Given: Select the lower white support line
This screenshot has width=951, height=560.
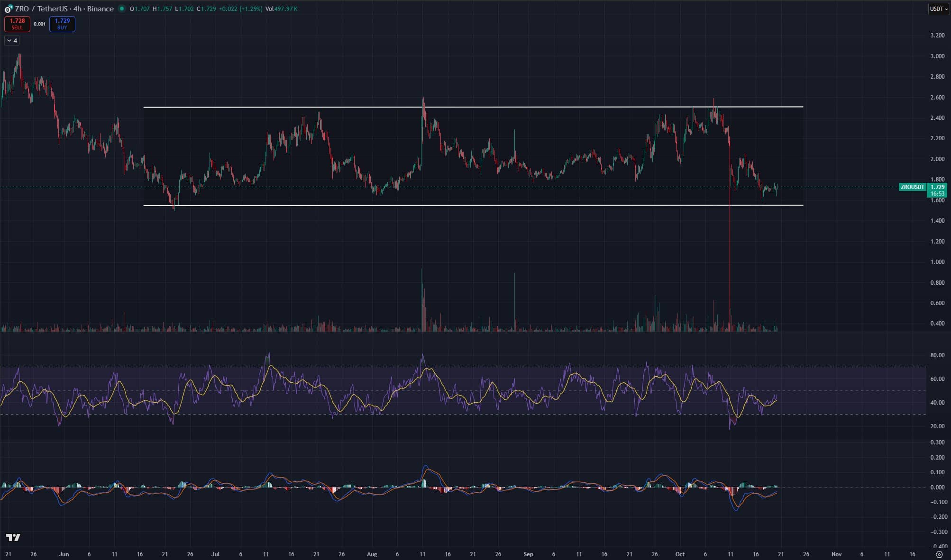Looking at the screenshot, I should point(474,205).
